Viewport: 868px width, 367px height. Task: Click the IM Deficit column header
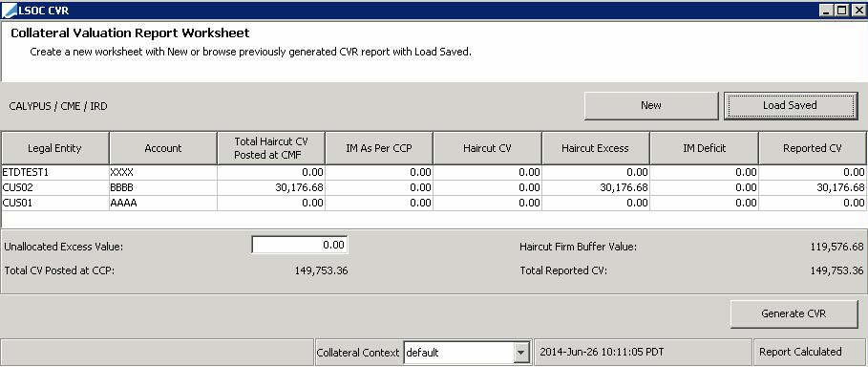[x=704, y=148]
